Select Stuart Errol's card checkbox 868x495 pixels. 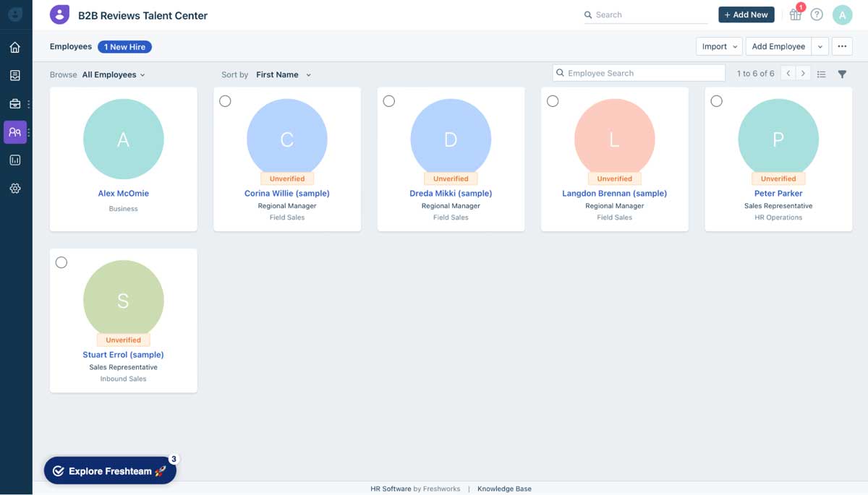[x=61, y=262]
